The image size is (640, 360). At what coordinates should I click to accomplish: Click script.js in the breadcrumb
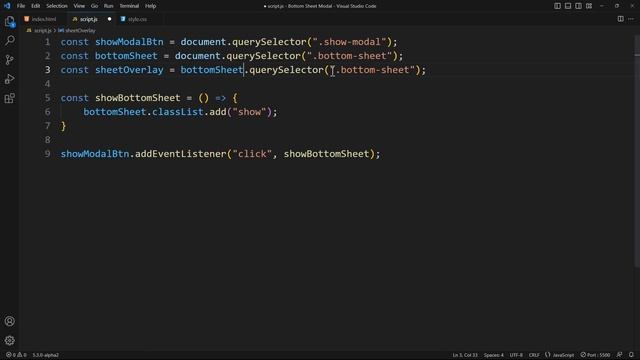(42, 31)
